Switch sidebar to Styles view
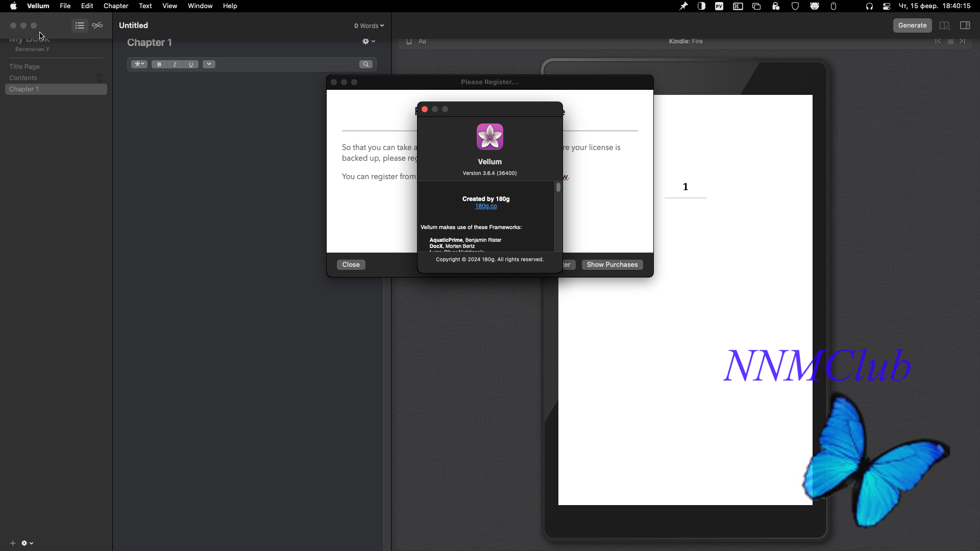The height and width of the screenshot is (551, 980). coord(97,26)
